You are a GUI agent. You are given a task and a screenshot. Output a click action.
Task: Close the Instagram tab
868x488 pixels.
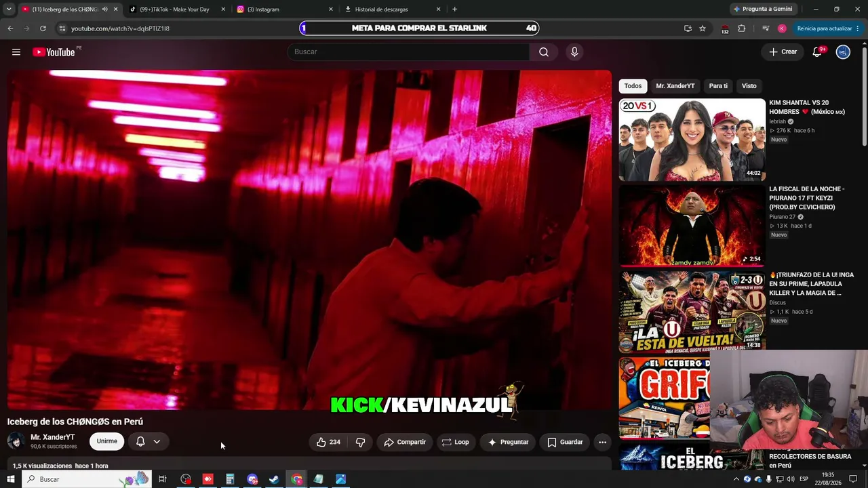click(331, 9)
